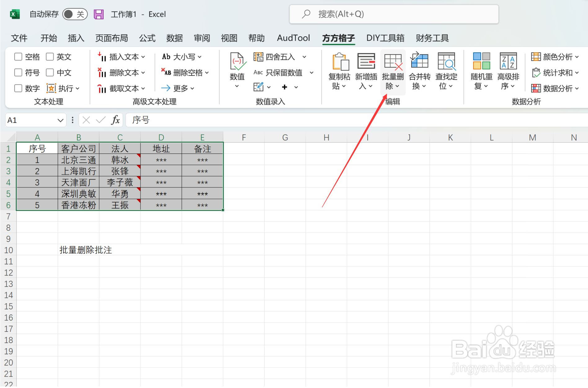Click the formula bar confirm checkmark icon
588x388 pixels.
100,120
